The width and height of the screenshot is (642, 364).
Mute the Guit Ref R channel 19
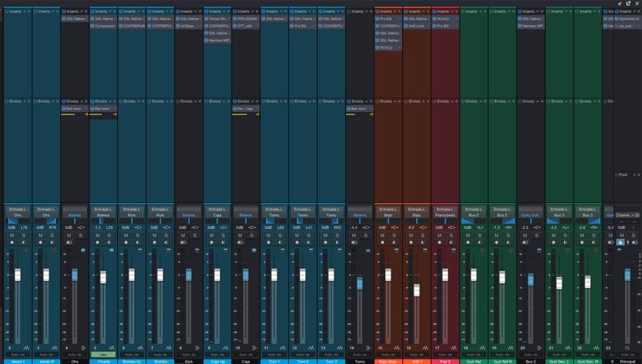click(497, 235)
